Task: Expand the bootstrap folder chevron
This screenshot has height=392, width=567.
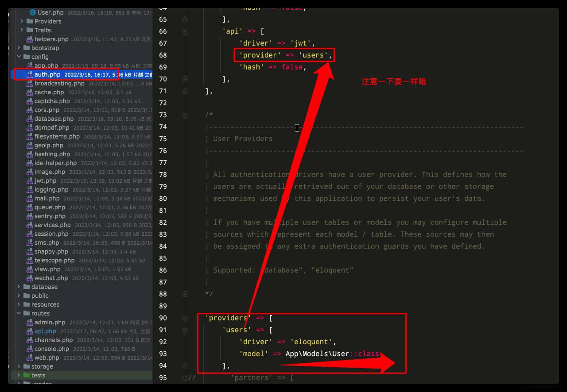Action: 19,48
